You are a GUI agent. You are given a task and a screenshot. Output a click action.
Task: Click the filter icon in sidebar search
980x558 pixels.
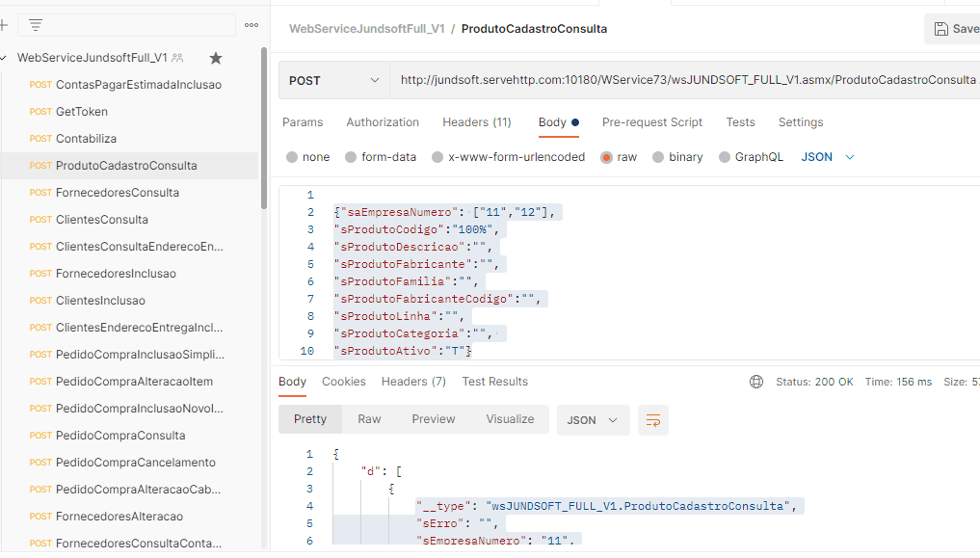click(36, 25)
